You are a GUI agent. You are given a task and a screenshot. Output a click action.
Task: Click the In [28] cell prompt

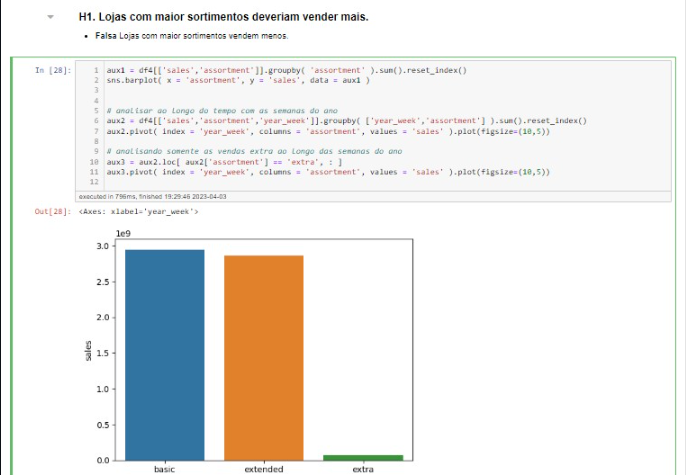click(x=53, y=70)
